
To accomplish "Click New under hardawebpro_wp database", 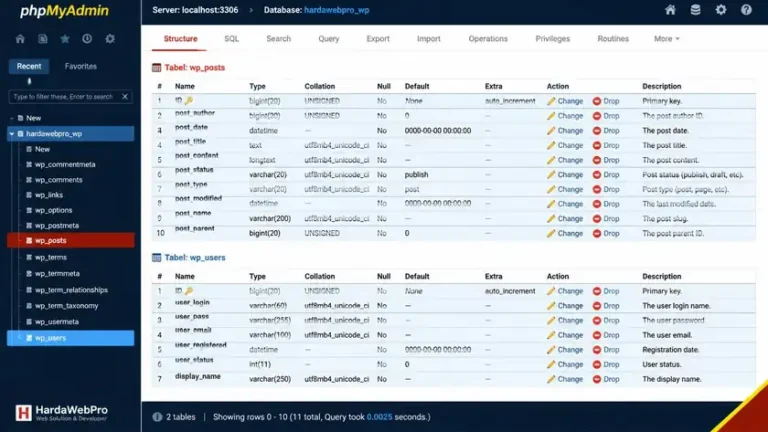I will pyautogui.click(x=42, y=149).
